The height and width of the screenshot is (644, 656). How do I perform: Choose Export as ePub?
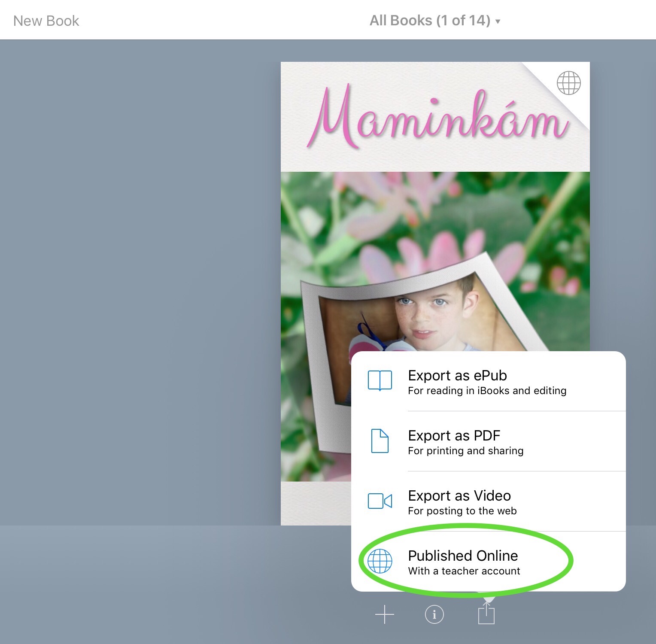(x=489, y=381)
